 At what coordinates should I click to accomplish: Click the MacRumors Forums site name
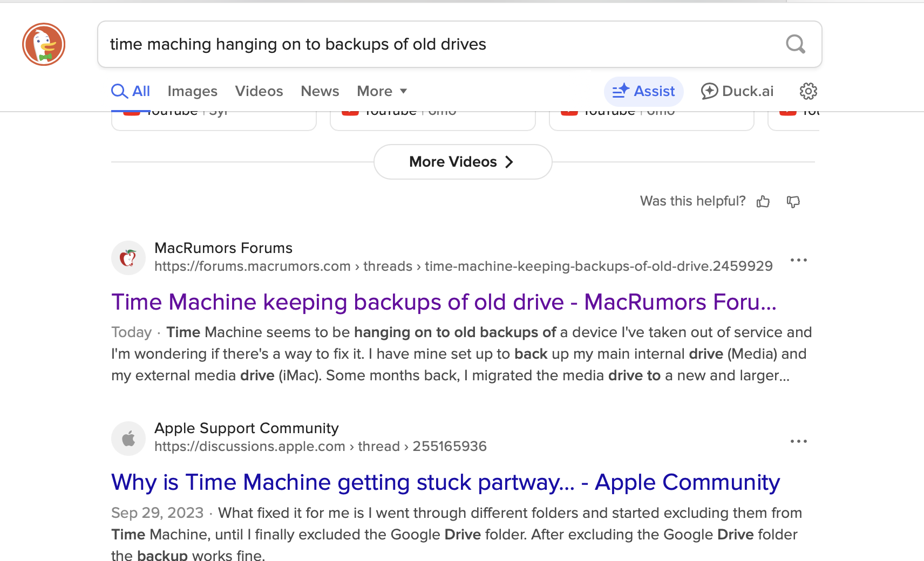click(x=223, y=248)
